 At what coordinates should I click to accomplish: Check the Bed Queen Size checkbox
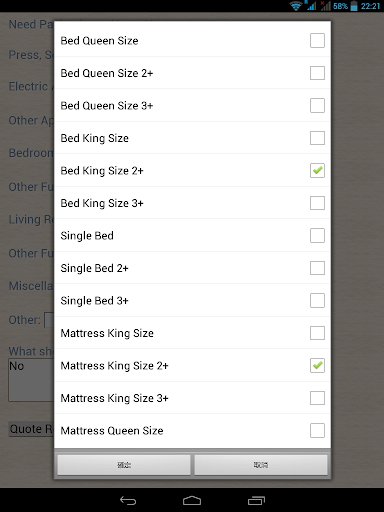tap(317, 41)
